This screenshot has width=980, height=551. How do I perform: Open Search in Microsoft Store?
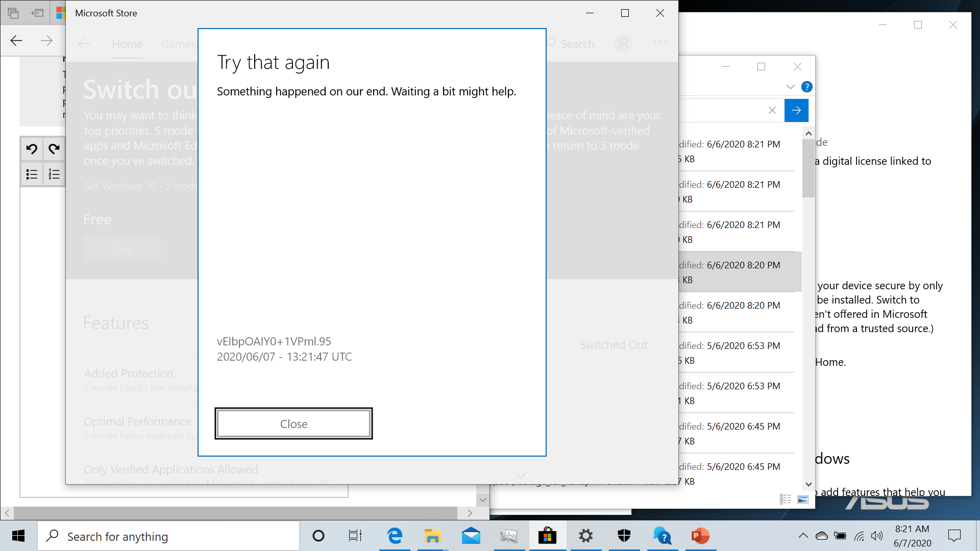coord(571,44)
